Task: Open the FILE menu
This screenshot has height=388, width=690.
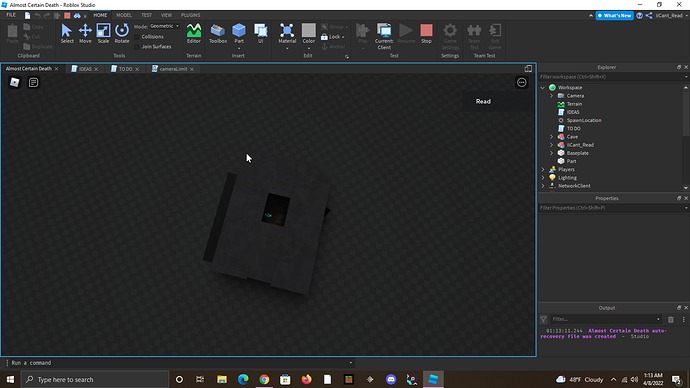Action: point(11,15)
